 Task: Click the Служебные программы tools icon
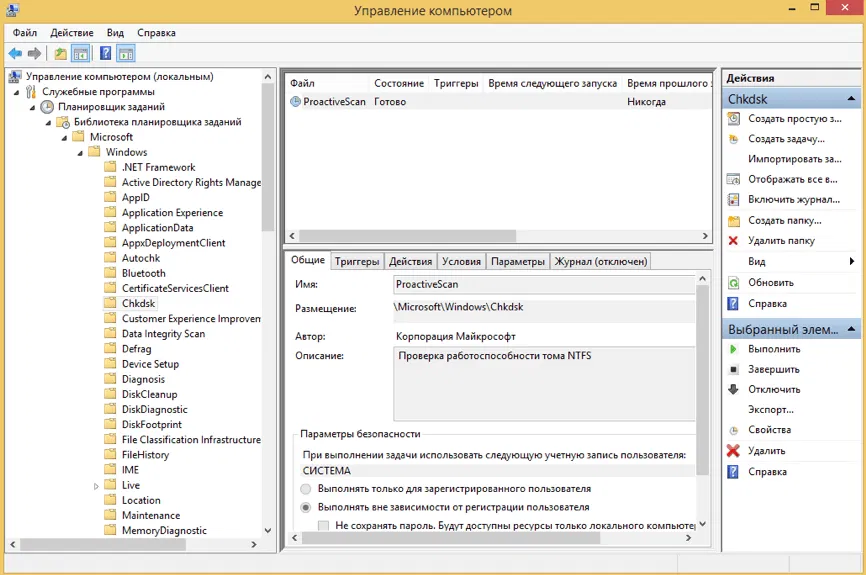coord(31,92)
